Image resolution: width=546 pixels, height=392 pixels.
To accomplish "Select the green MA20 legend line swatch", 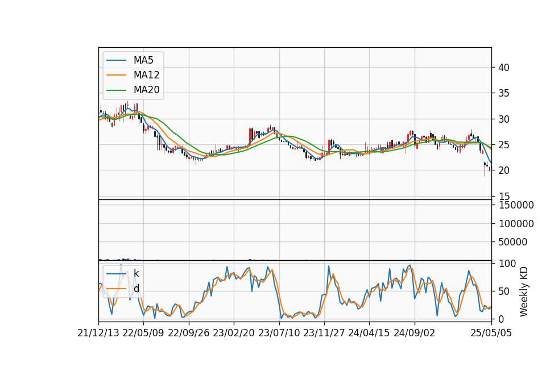I will point(116,90).
